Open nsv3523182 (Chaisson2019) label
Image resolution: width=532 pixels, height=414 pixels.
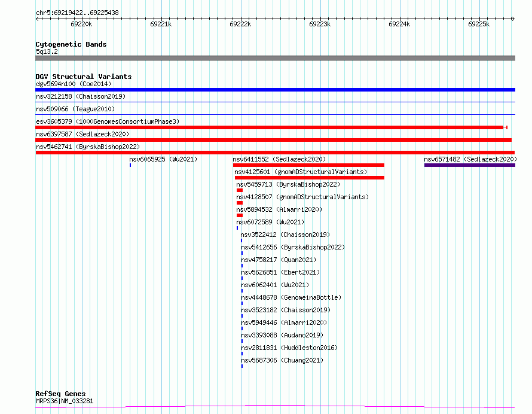click(286, 310)
